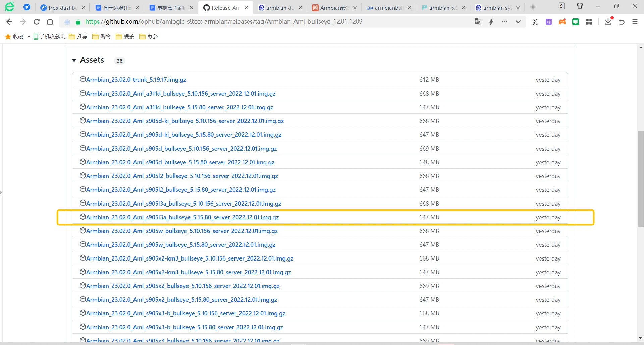Screen dimensions: 644x345
Task: Click package icon of s905x3-b 5.15.80 row
Action: [83, 327]
